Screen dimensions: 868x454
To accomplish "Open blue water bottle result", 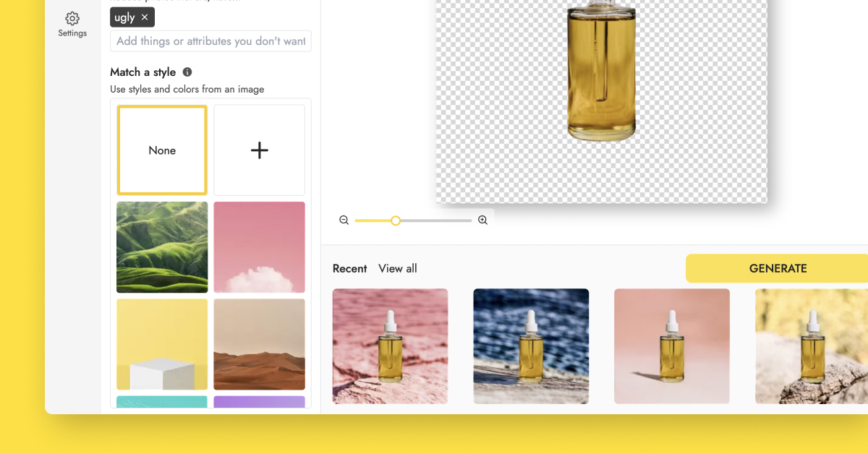I will (x=531, y=346).
